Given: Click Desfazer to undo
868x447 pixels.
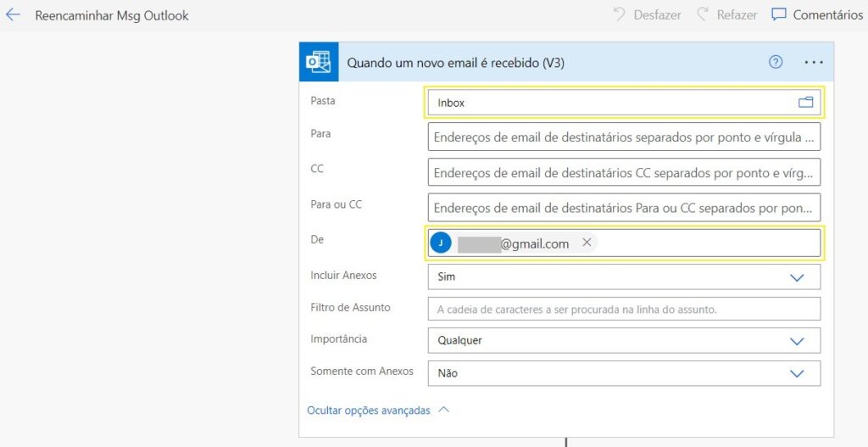Looking at the screenshot, I should (x=647, y=15).
